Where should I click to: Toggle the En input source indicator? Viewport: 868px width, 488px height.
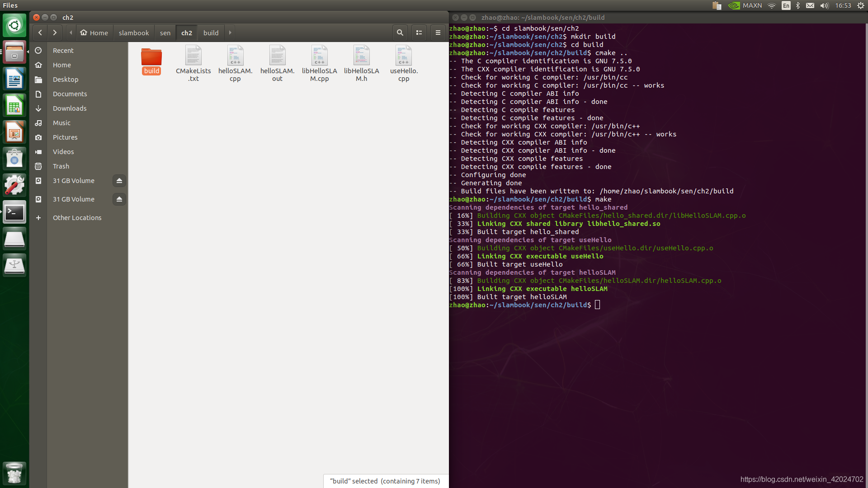[786, 5]
